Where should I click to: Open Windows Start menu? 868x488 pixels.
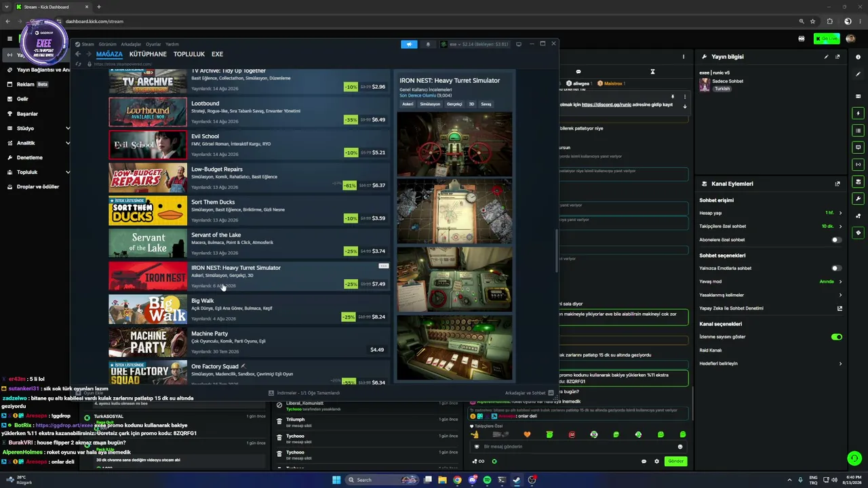pos(336,480)
